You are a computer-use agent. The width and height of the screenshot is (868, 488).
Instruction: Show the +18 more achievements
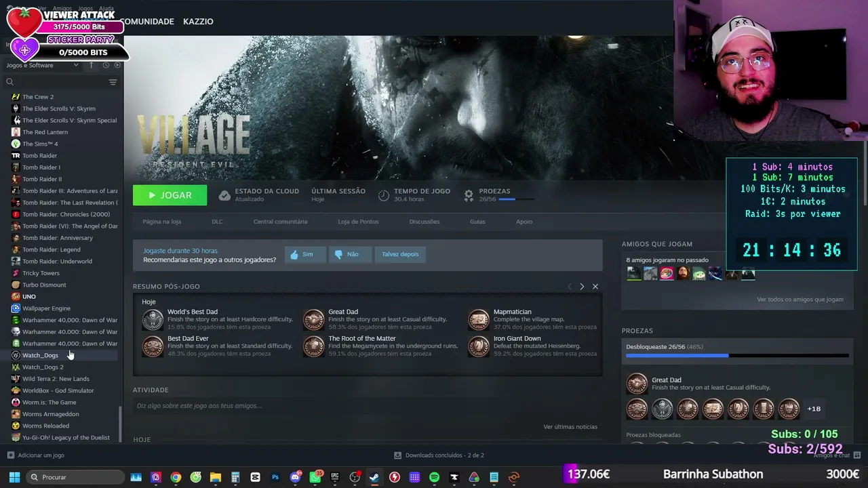[x=814, y=409]
